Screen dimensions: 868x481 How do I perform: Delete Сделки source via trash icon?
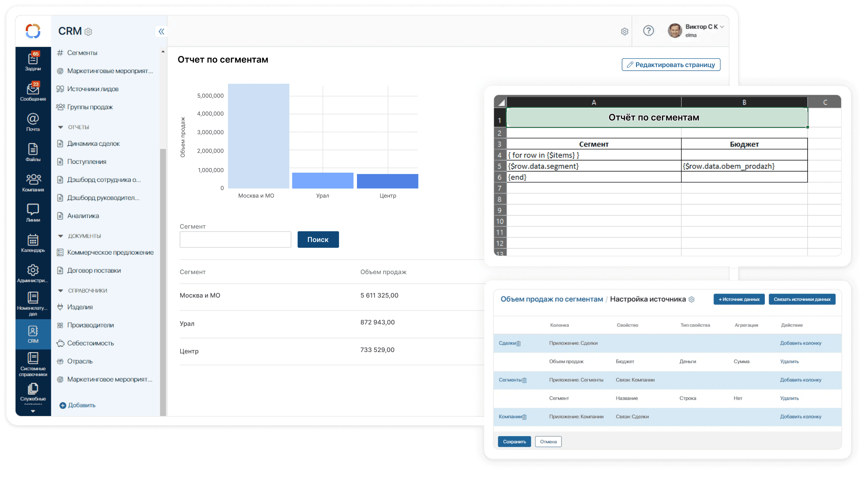tap(518, 343)
